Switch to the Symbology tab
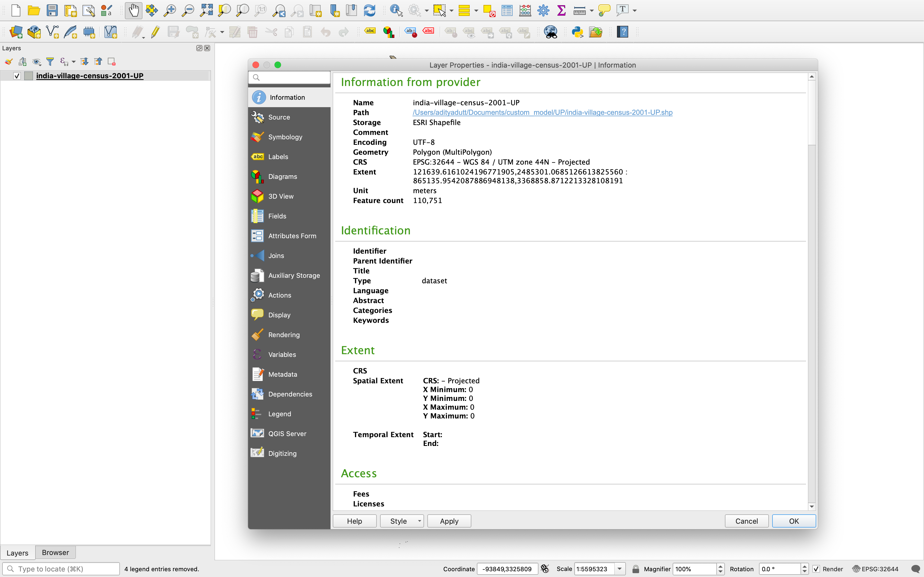Screen dimensions: 924x577 click(285, 137)
